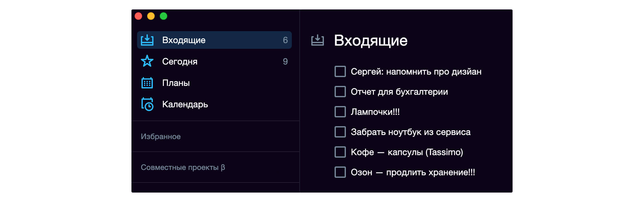Open the Входящие list in sidebar

click(214, 40)
